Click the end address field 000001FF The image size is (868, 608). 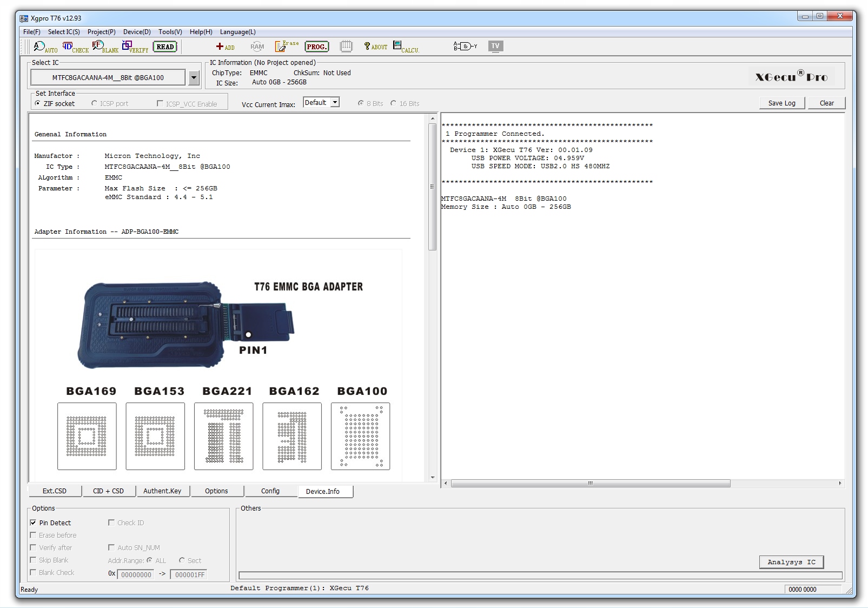(188, 574)
